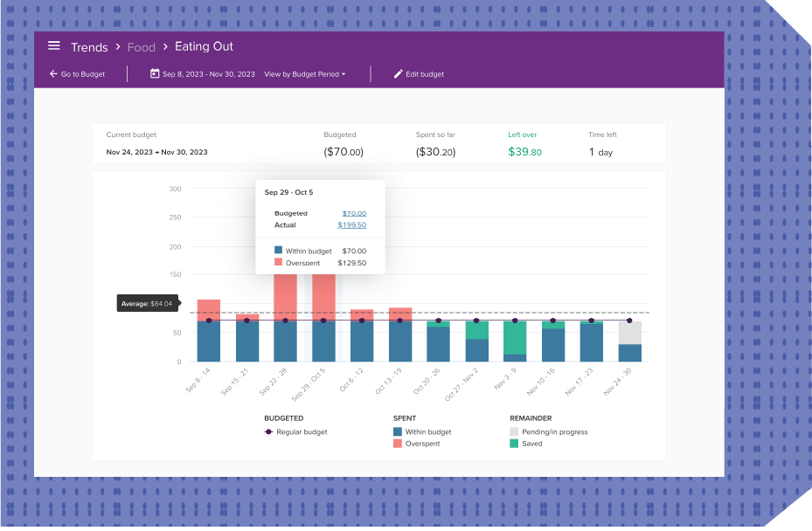Open the Sep 8, 2023 - Nov 30, 2023 date picker
812x531 pixels.
(208, 74)
